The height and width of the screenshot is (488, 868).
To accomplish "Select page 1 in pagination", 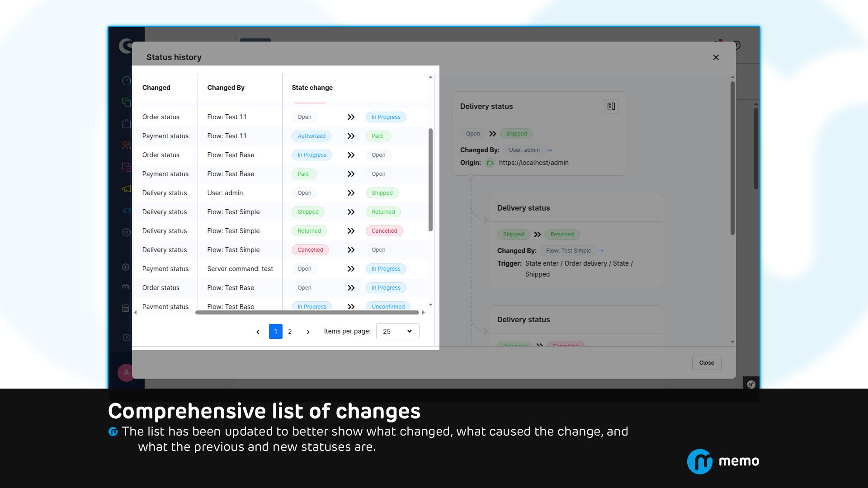I will click(x=276, y=332).
